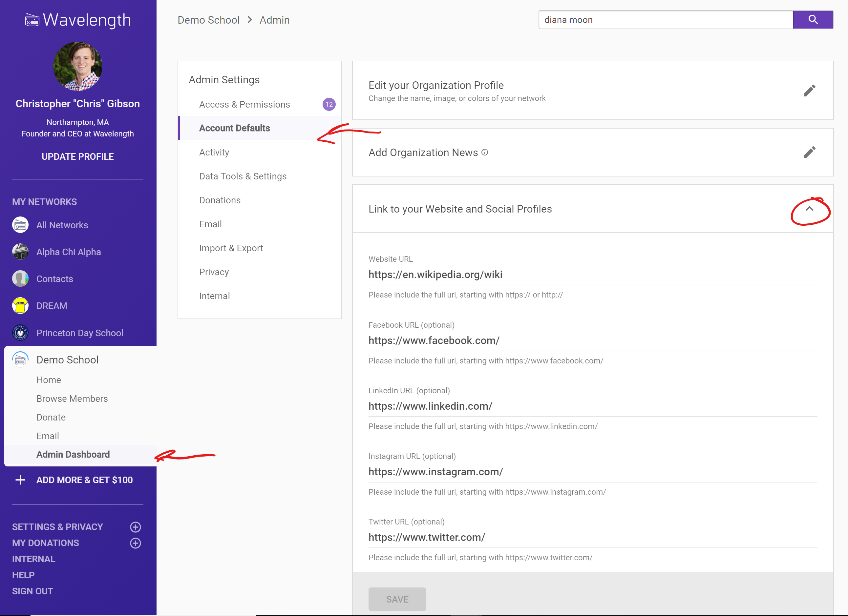Image resolution: width=848 pixels, height=616 pixels.
Task: Click the pencil icon for Organization Profile
Action: click(809, 91)
